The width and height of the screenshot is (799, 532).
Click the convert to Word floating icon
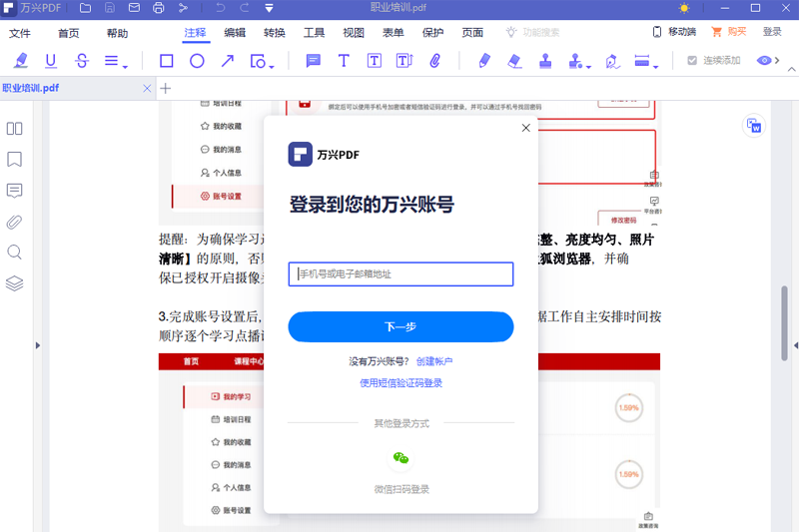(x=754, y=125)
